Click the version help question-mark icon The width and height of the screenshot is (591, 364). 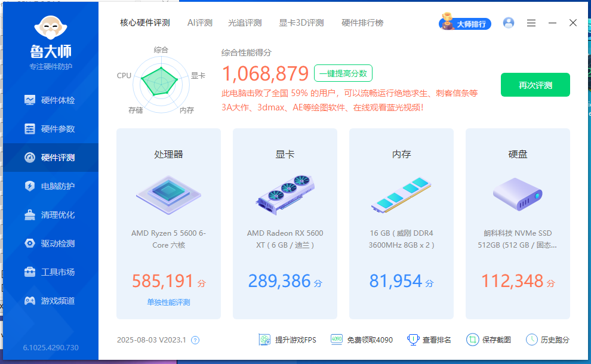[x=195, y=340]
